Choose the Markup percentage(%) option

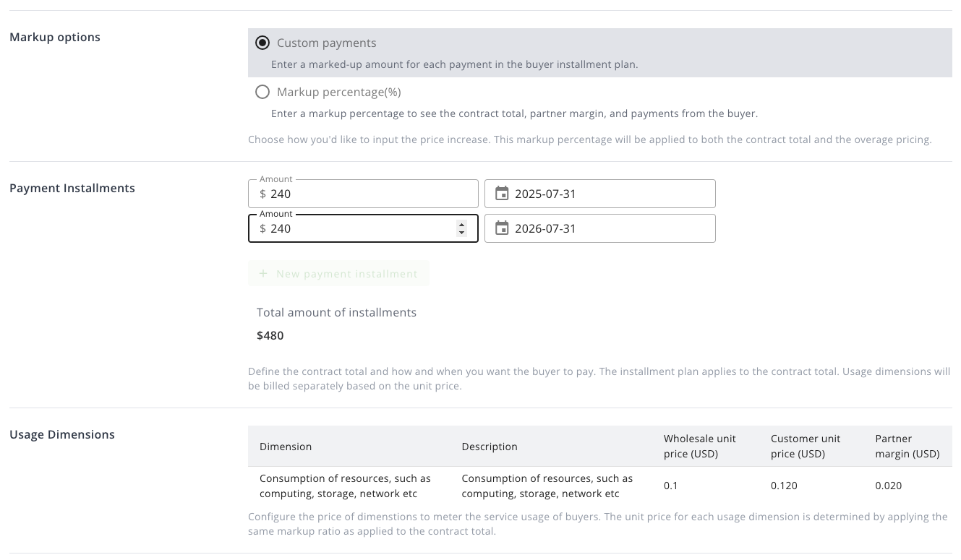pyautogui.click(x=262, y=92)
